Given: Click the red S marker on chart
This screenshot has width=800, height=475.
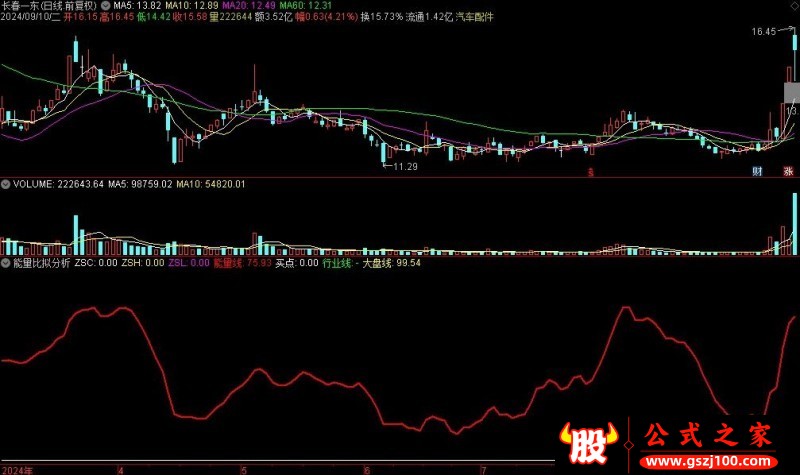Looking at the screenshot, I should tap(591, 172).
